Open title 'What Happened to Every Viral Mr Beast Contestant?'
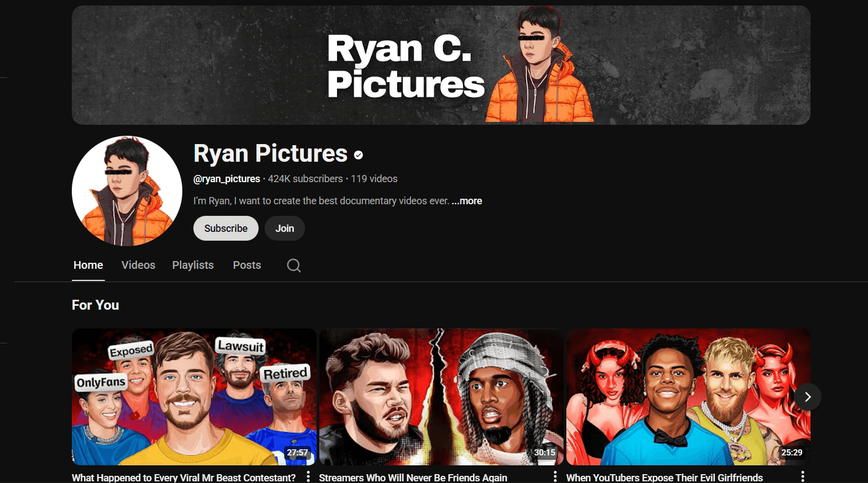868x483 pixels. point(183,477)
